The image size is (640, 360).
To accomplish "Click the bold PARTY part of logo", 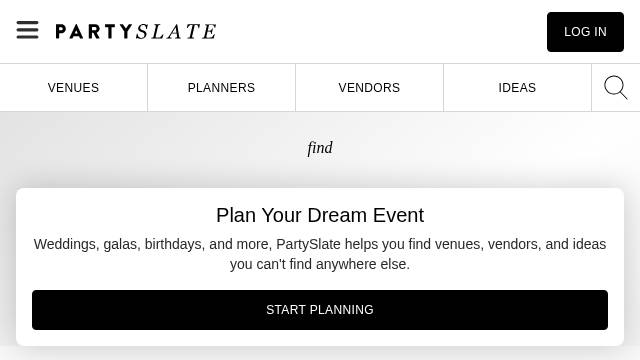I will (94, 31).
